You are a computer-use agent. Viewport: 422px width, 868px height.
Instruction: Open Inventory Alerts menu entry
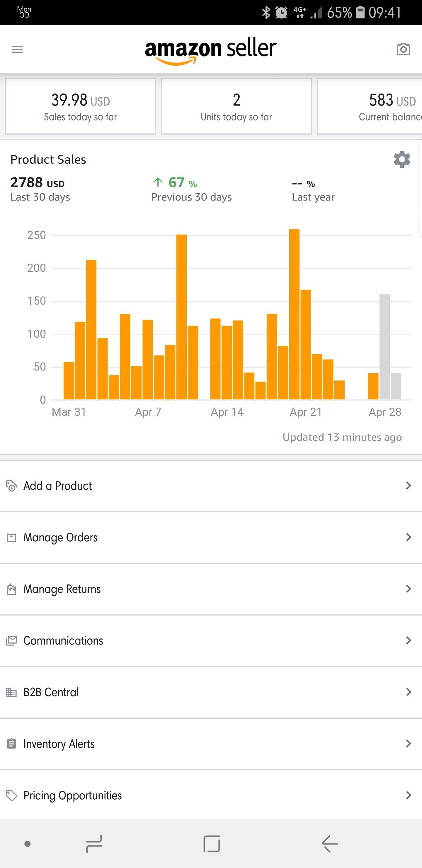[x=59, y=744]
